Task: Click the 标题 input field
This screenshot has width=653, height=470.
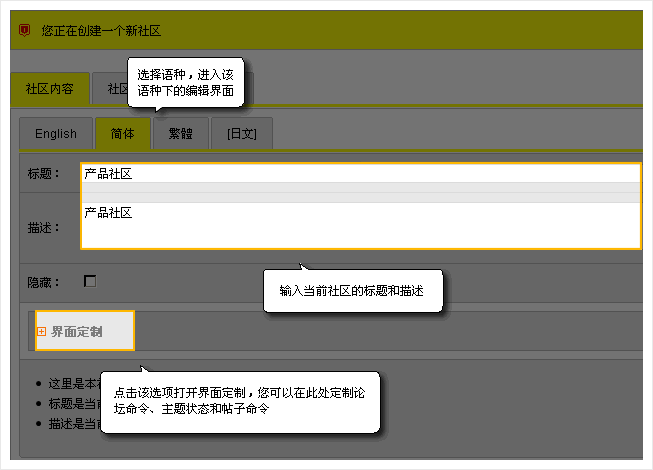Action: 361,174
